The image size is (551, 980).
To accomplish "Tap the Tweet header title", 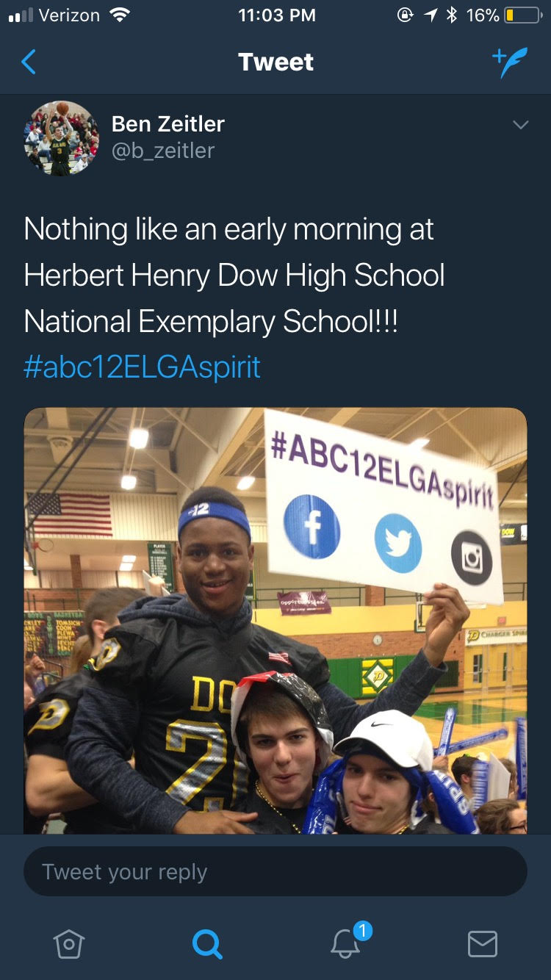I will (275, 62).
